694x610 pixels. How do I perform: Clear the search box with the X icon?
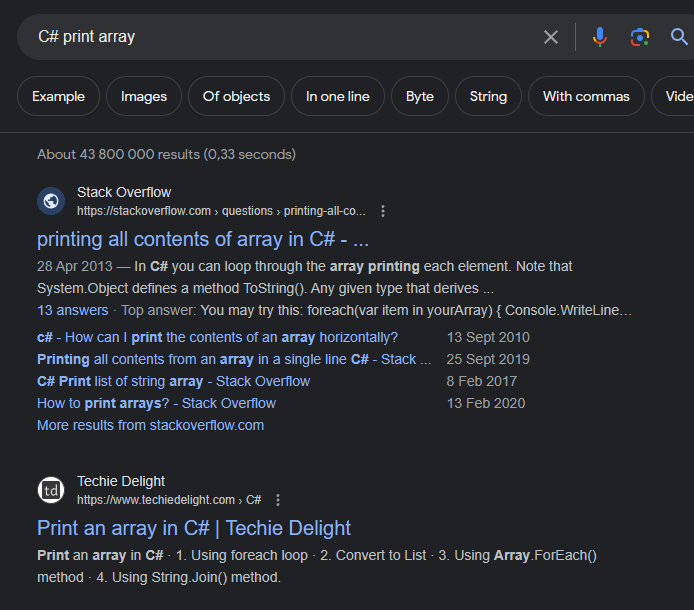click(x=551, y=37)
